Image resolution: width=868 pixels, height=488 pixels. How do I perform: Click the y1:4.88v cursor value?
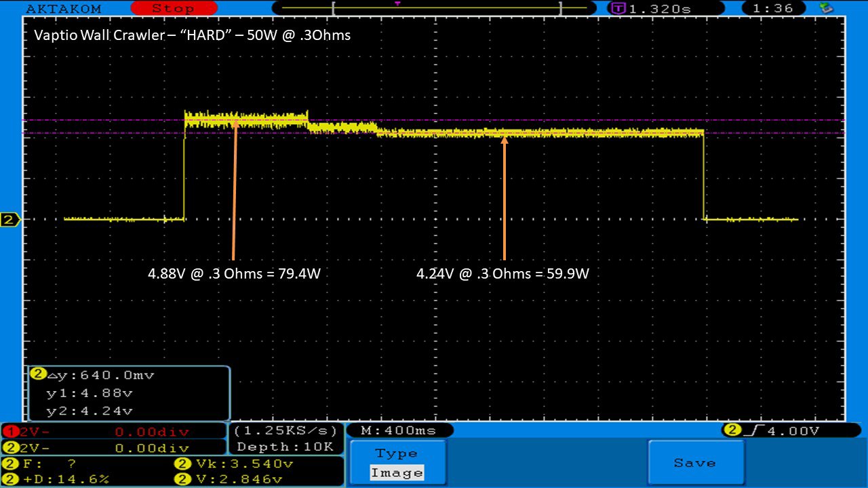89,393
